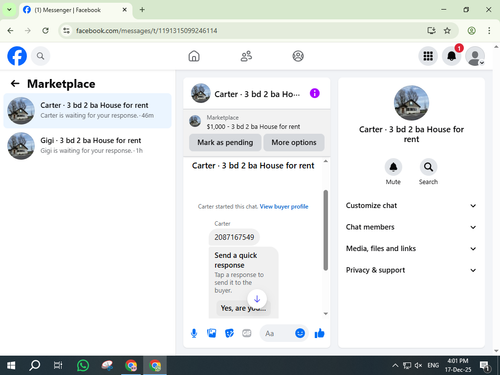500x375 pixels.
Task: Open the Groups icon in top navigation
Action: pos(298,56)
